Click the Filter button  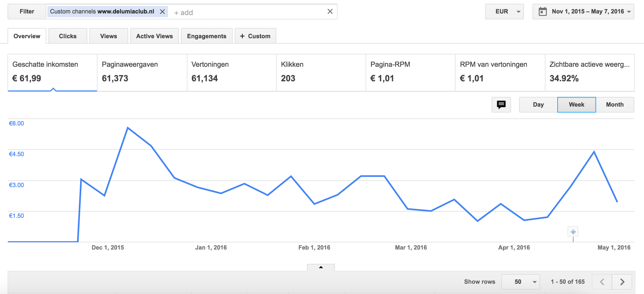click(27, 12)
